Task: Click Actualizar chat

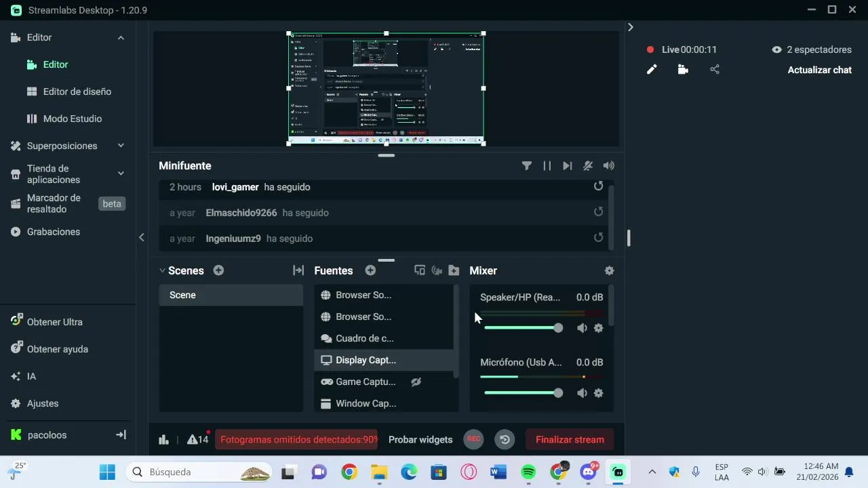Action: (819, 70)
